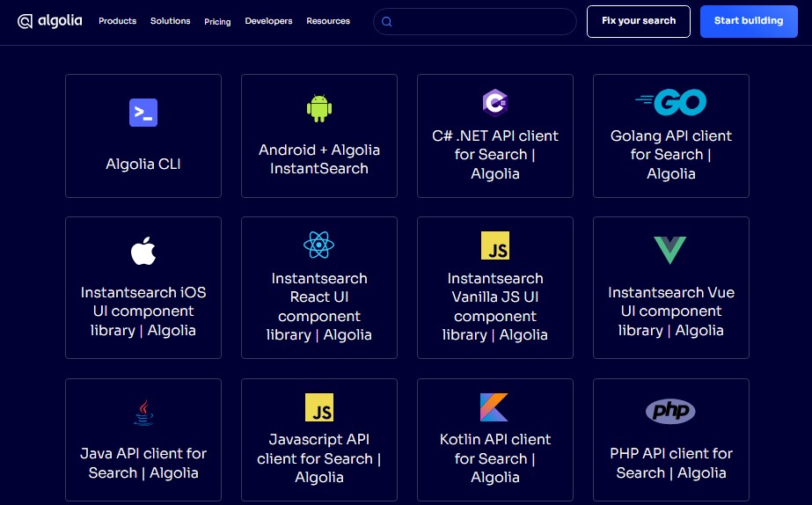The width and height of the screenshot is (812, 505).
Task: Open Javascript API client for Search text
Action: [x=319, y=458]
